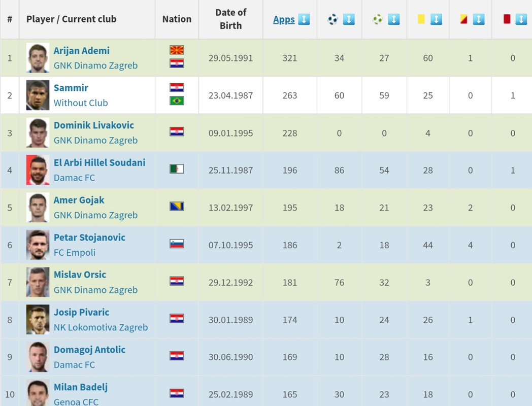The height and width of the screenshot is (406, 532).
Task: Click El Arbi Hillel Soudani portrait thumbnail
Action: 38,170
